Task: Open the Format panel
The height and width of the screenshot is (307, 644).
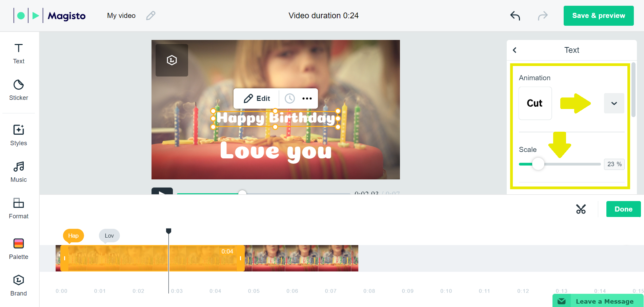Action: [x=19, y=209]
